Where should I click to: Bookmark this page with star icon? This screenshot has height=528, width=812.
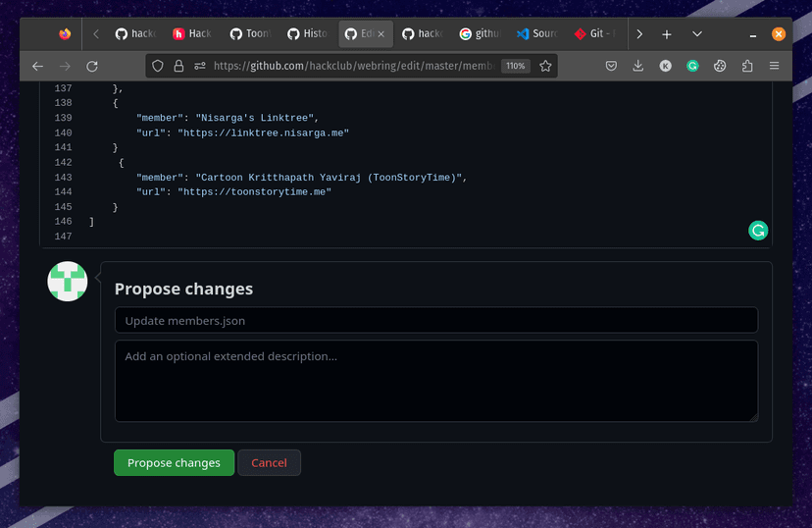tap(546, 66)
